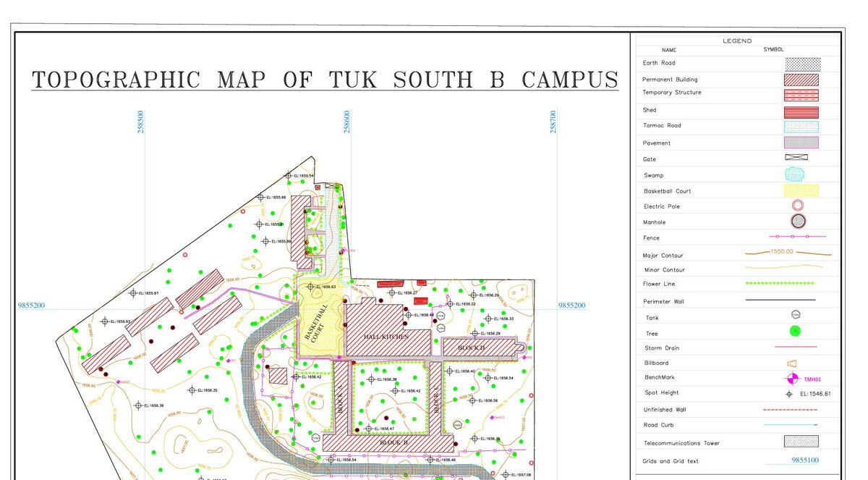This screenshot has width=868, height=480.
Task: Click the EL:1655.66 spot height label
Action: coord(276,197)
